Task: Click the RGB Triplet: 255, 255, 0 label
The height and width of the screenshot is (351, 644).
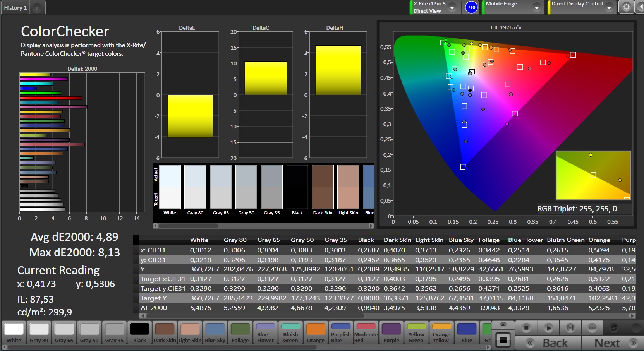Action: pos(577,209)
